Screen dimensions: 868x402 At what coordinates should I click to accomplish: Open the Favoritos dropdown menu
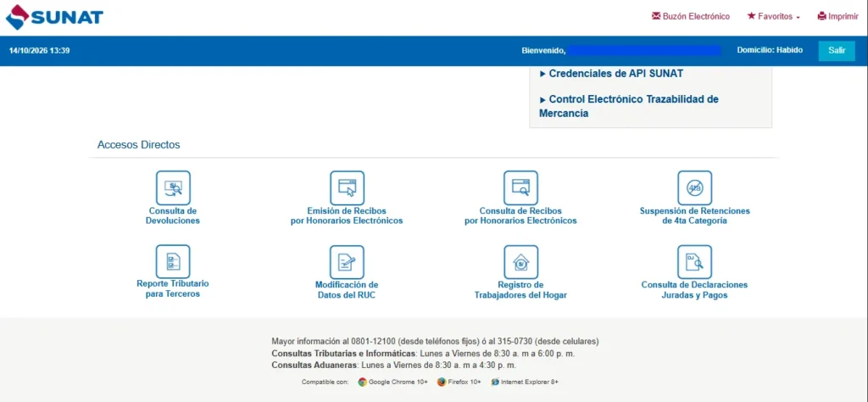[x=773, y=17]
